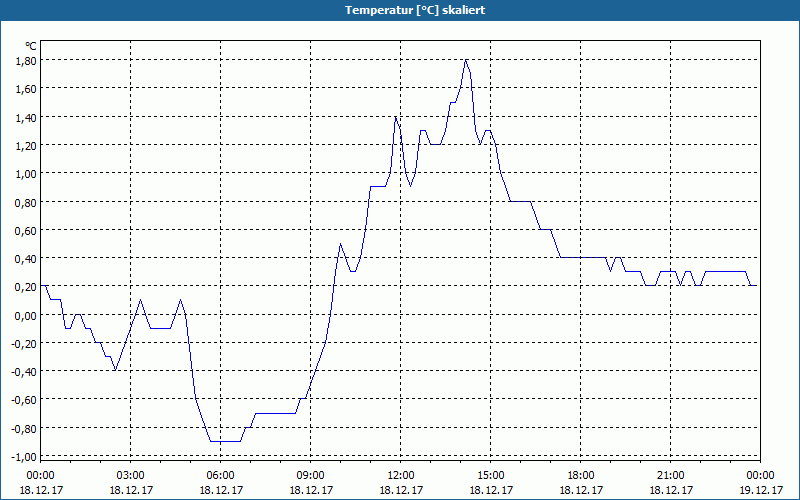
Task: Click the 06:00 time axis label
Action: coord(220,476)
